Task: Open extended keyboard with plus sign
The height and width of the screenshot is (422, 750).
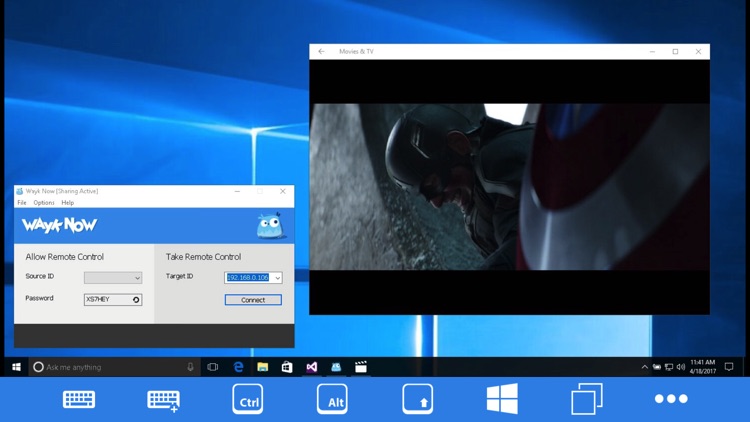Action: coord(164,400)
